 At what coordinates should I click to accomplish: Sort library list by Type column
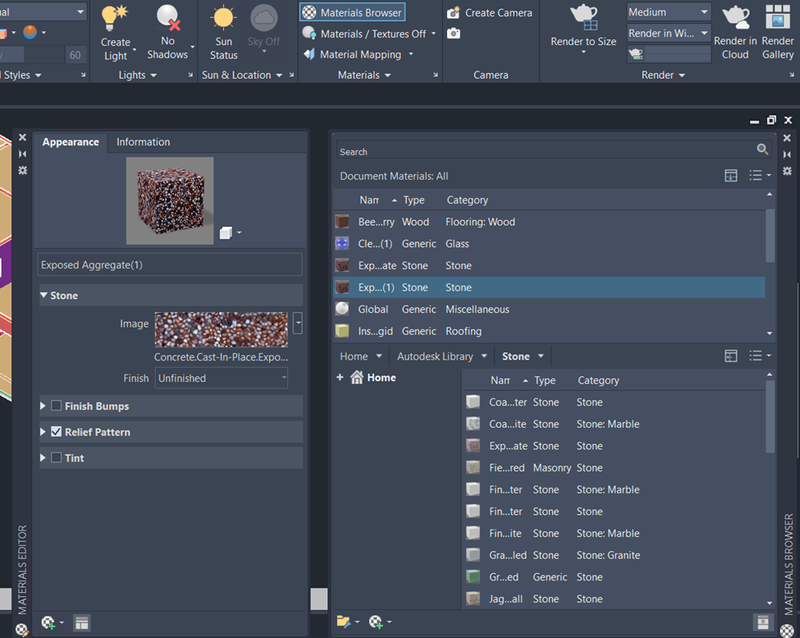tap(545, 380)
